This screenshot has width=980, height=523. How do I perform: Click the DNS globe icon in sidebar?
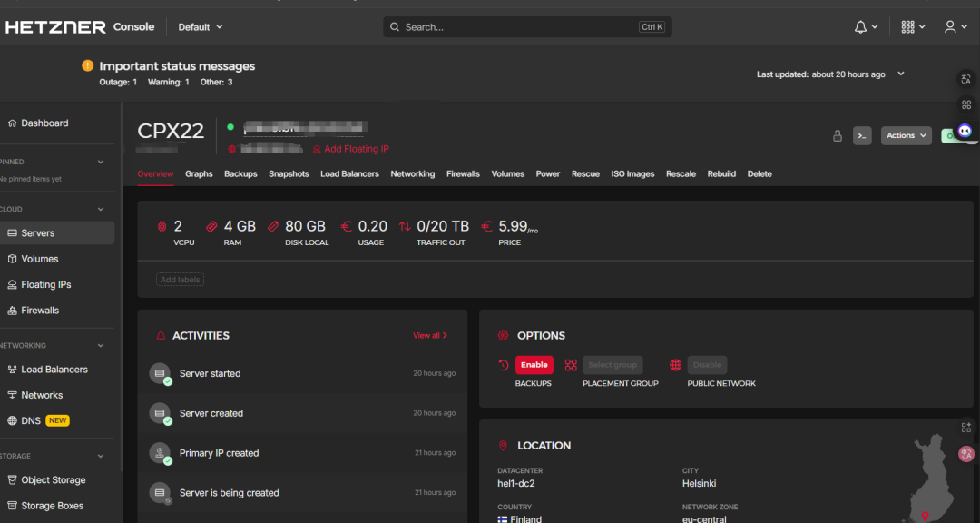coord(12,421)
